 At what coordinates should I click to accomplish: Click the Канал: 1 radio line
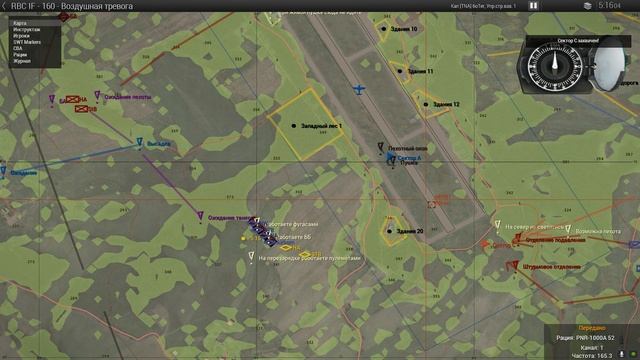(x=591, y=347)
